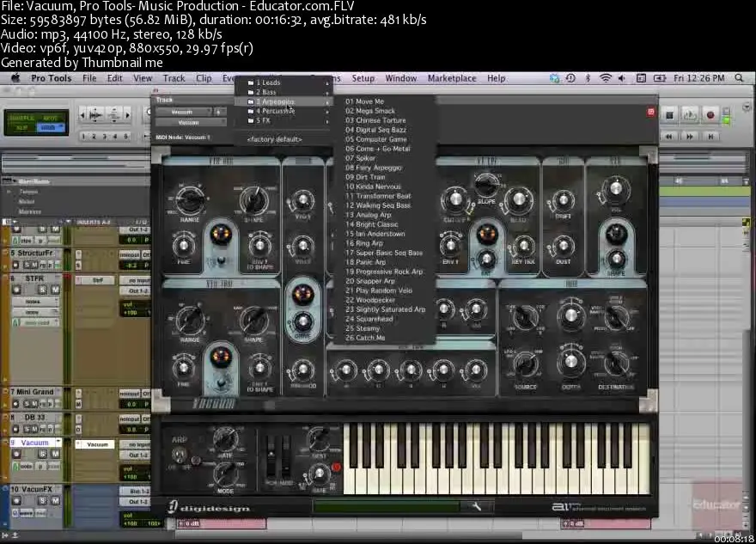Open the File menu
The width and height of the screenshot is (756, 544).
pos(89,78)
